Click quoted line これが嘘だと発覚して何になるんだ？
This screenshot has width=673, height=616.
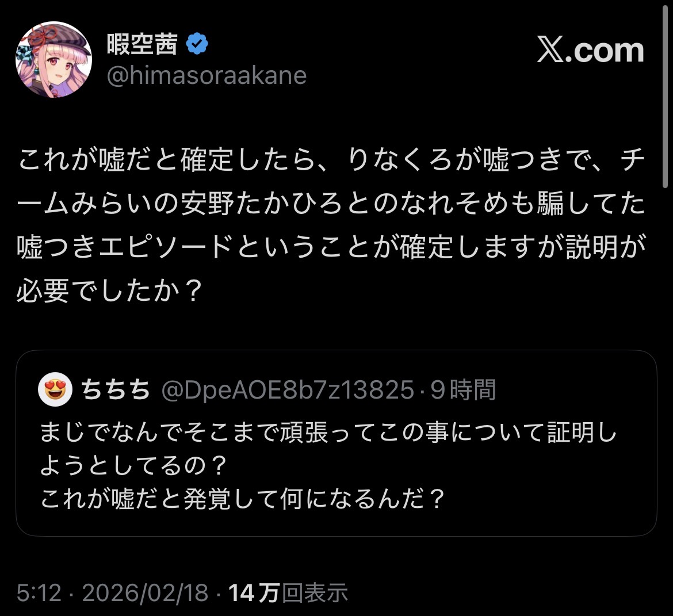tap(243, 499)
